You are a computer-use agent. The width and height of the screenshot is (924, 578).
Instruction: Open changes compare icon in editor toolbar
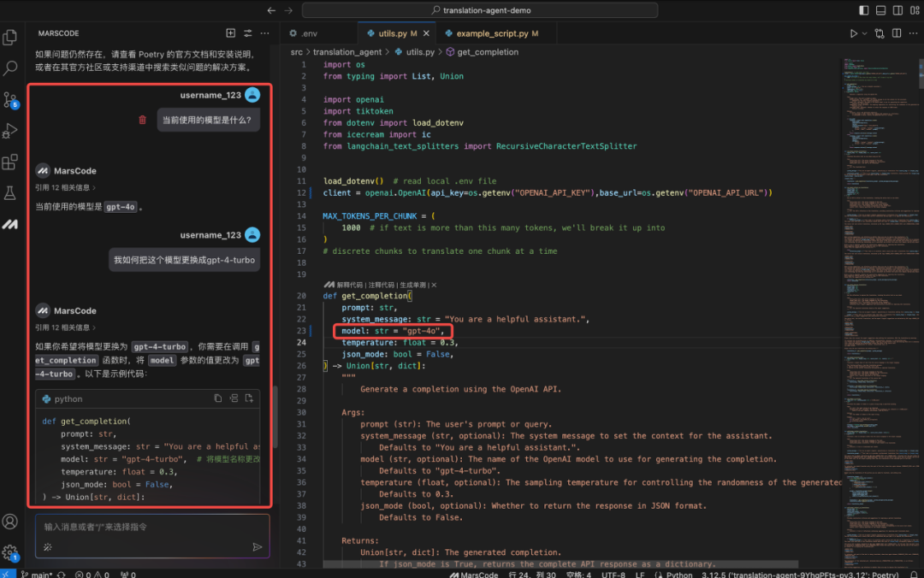coord(880,33)
